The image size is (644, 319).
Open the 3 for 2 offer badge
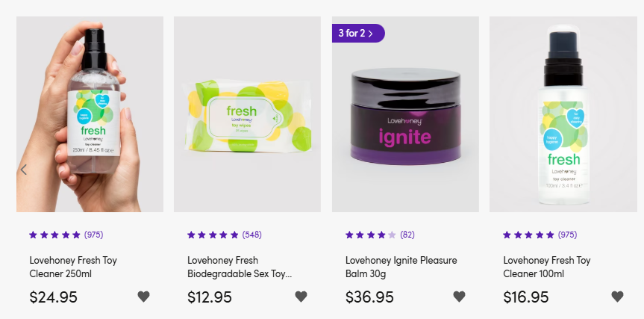pyautogui.click(x=358, y=34)
